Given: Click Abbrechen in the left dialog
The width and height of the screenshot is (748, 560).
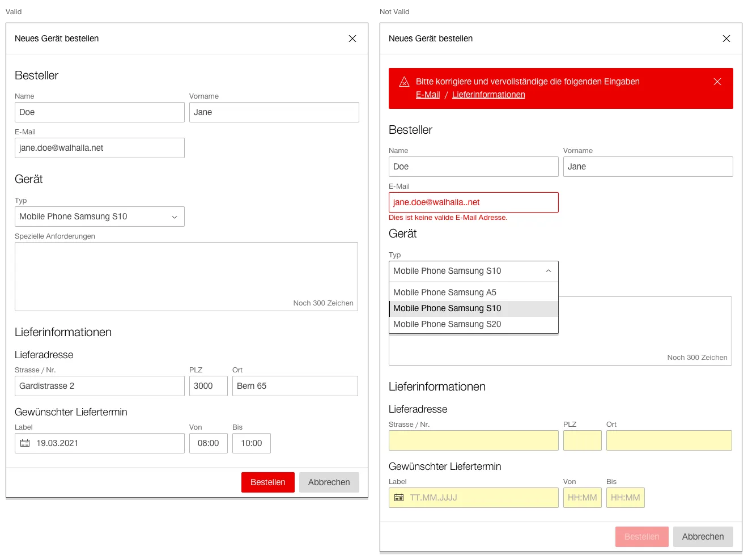Looking at the screenshot, I should (x=329, y=482).
